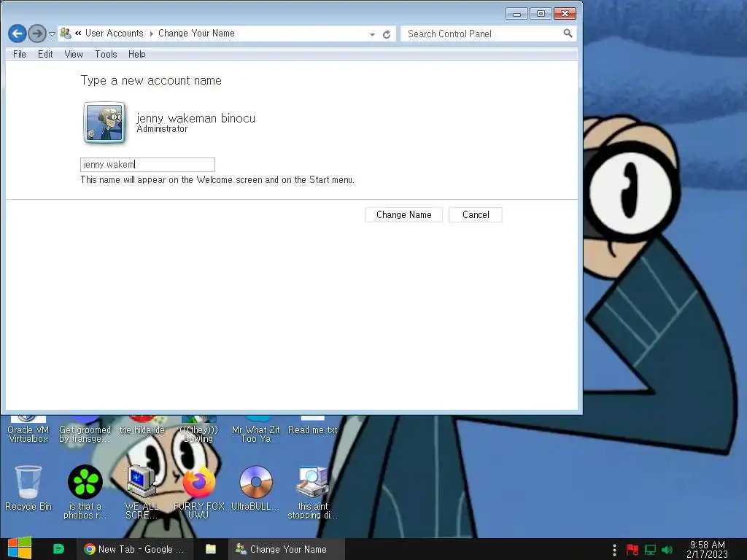Viewport: 747px width, 560px height.
Task: Click in the new account name field
Action: click(147, 165)
